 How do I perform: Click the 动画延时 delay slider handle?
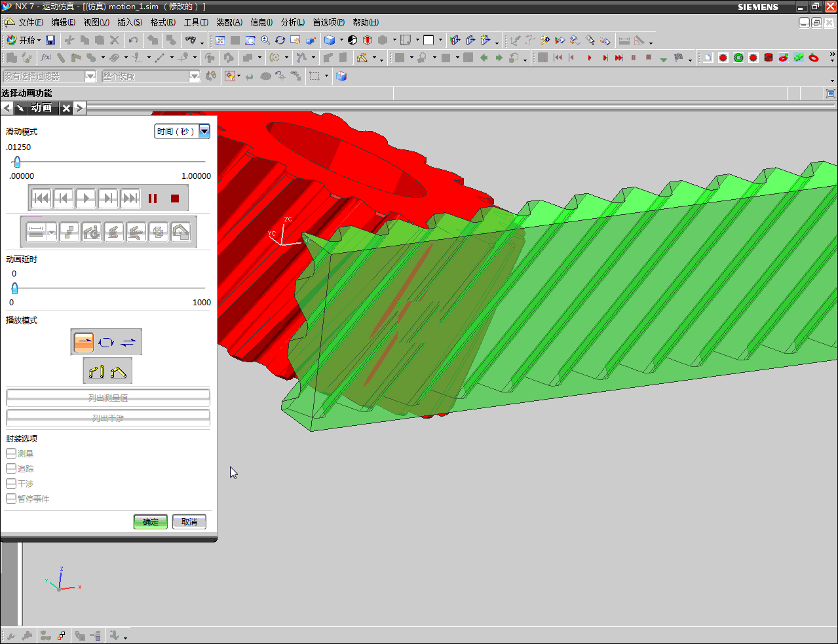(x=14, y=288)
